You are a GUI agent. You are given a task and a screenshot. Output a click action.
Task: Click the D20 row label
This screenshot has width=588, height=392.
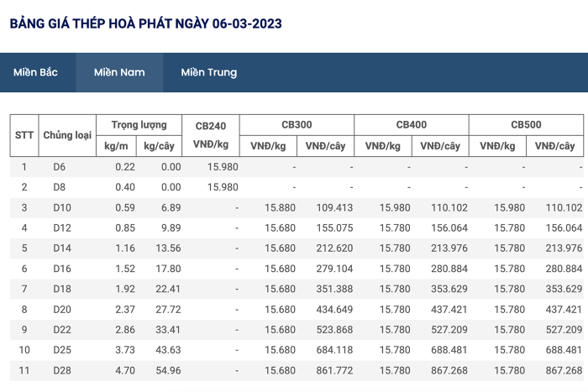click(62, 310)
